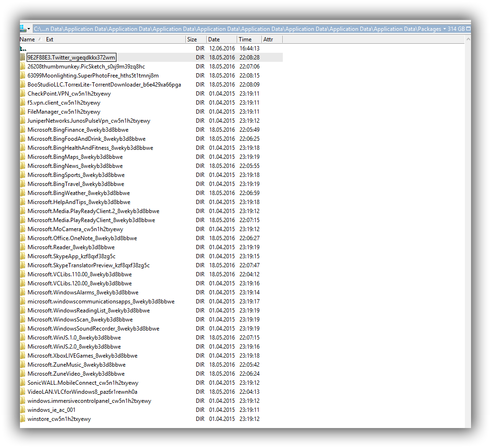491x448 pixels.
Task: Click the Microsoft.BingSports folder icon
Action: (x=22, y=175)
